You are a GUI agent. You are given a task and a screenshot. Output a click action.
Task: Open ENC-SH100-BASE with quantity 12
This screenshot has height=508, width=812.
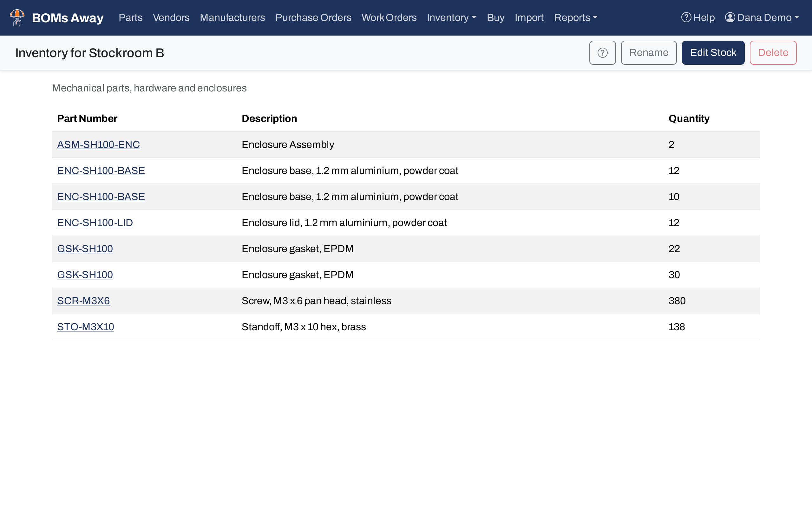101,171
